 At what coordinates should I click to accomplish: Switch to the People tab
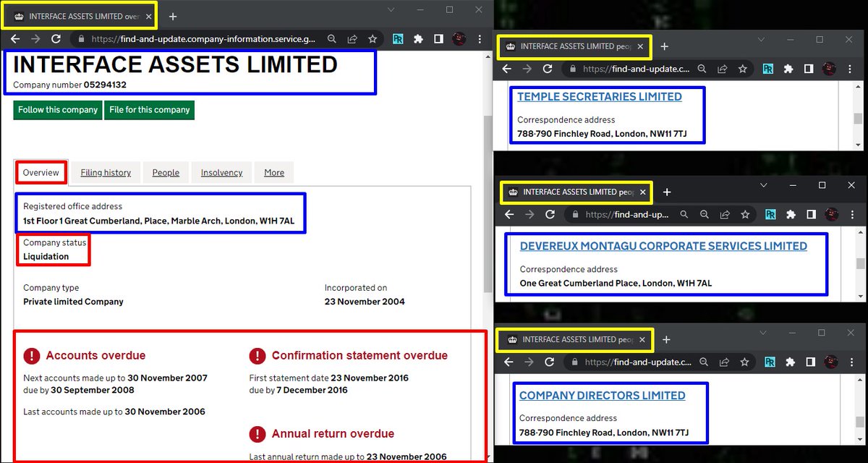click(x=166, y=173)
